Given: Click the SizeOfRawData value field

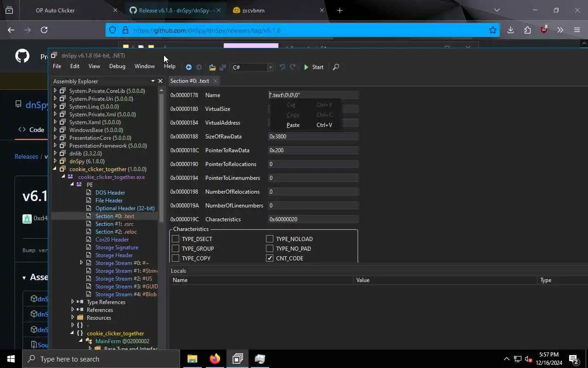Looking at the screenshot, I should [313, 137].
